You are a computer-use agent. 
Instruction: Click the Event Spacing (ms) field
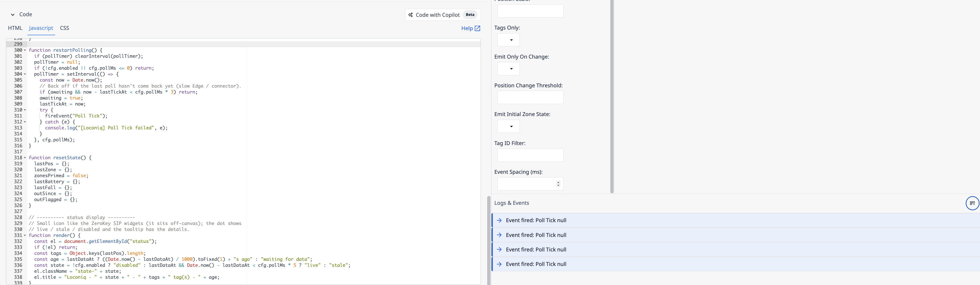tap(530, 184)
